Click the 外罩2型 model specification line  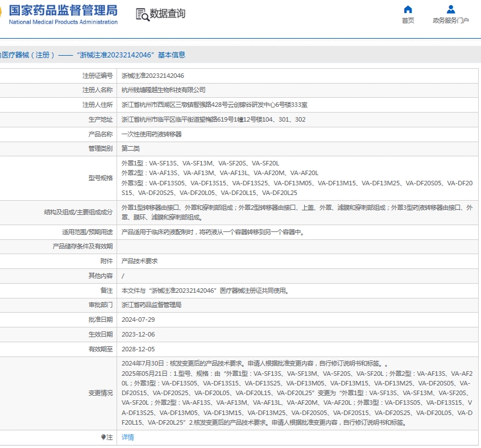[x=220, y=173]
